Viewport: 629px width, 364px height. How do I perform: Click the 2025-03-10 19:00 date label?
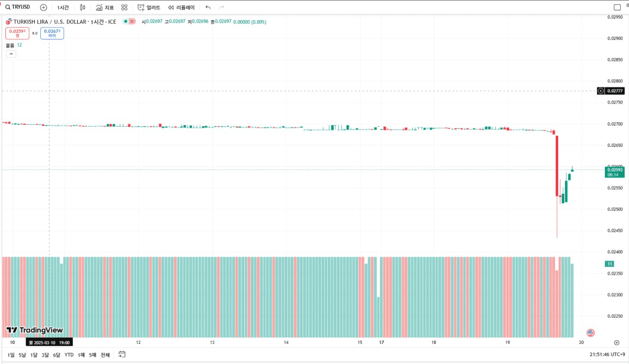click(x=49, y=342)
